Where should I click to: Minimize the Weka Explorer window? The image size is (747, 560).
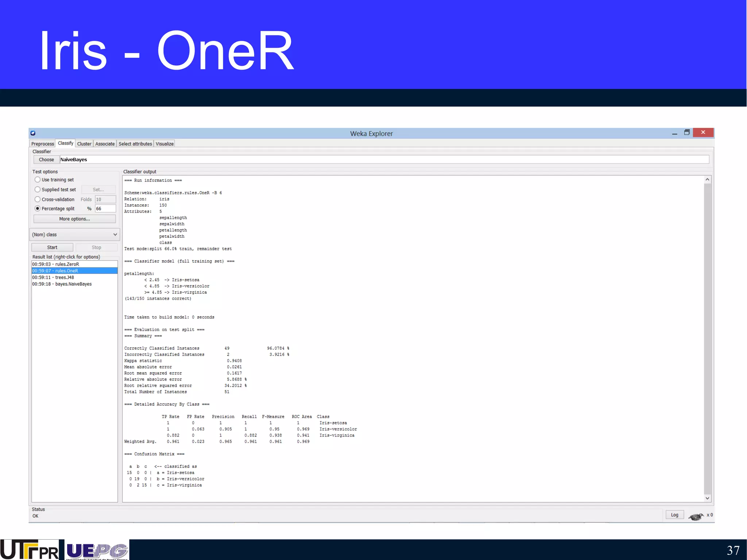coord(674,134)
